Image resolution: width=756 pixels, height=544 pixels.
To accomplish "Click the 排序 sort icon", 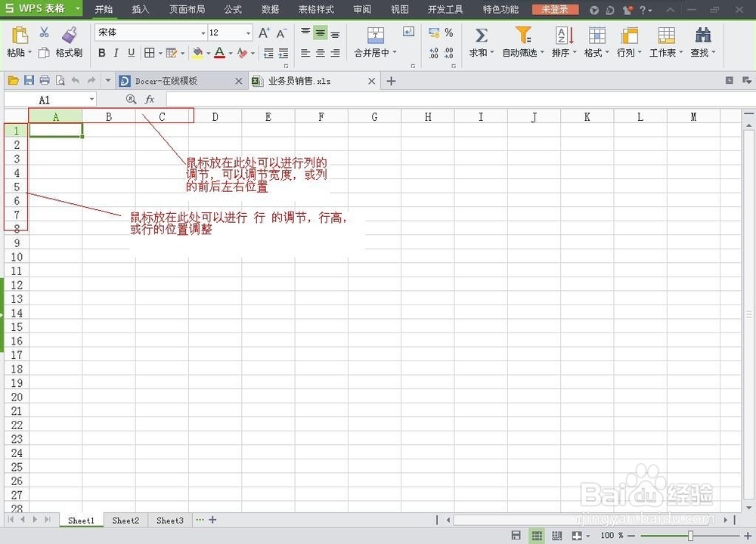I will point(565,36).
